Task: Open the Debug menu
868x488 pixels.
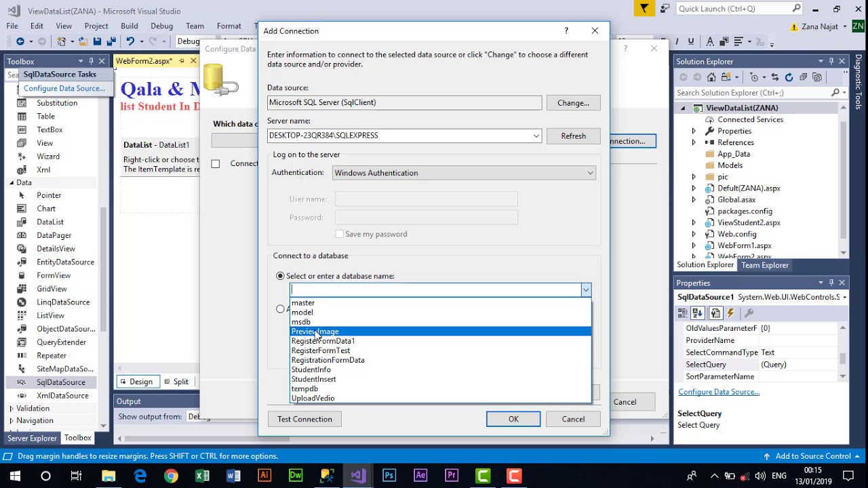Action: (x=161, y=26)
